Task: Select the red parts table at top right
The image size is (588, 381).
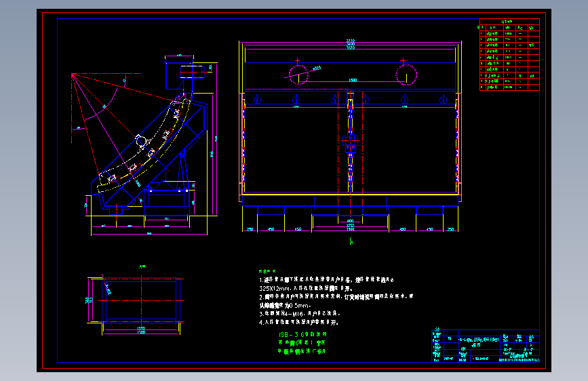Action: (509, 54)
